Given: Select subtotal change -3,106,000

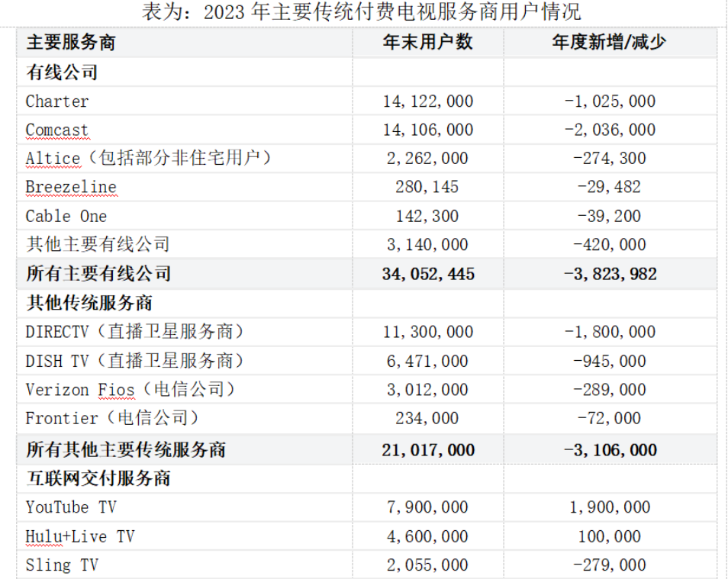Looking at the screenshot, I should (x=610, y=450).
